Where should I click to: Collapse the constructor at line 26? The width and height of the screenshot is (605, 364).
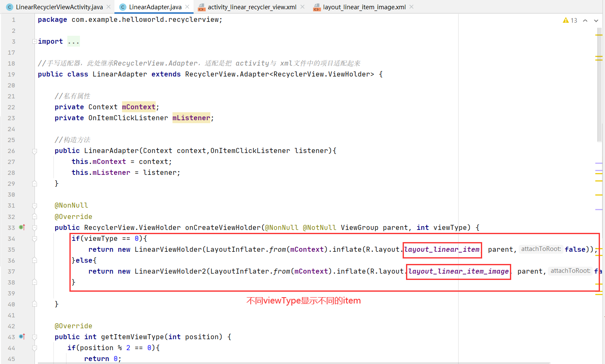(x=34, y=151)
